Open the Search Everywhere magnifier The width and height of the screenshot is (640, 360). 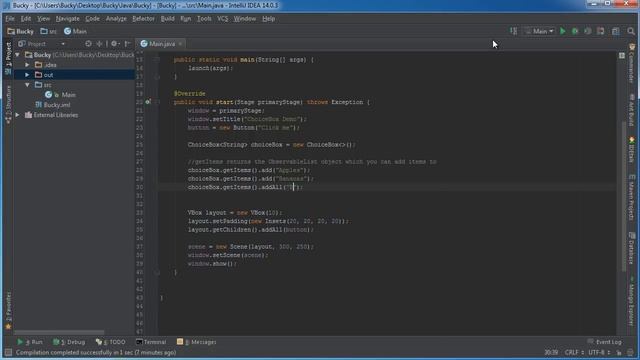tap(631, 31)
